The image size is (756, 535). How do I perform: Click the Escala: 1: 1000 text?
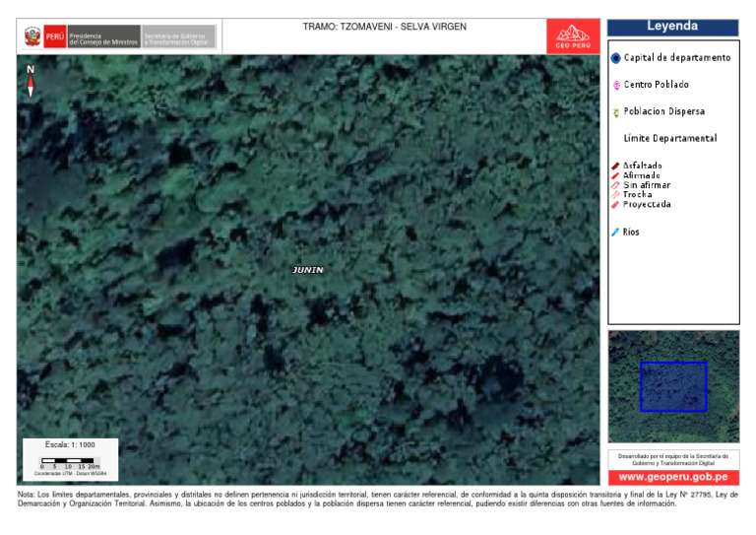(70, 444)
